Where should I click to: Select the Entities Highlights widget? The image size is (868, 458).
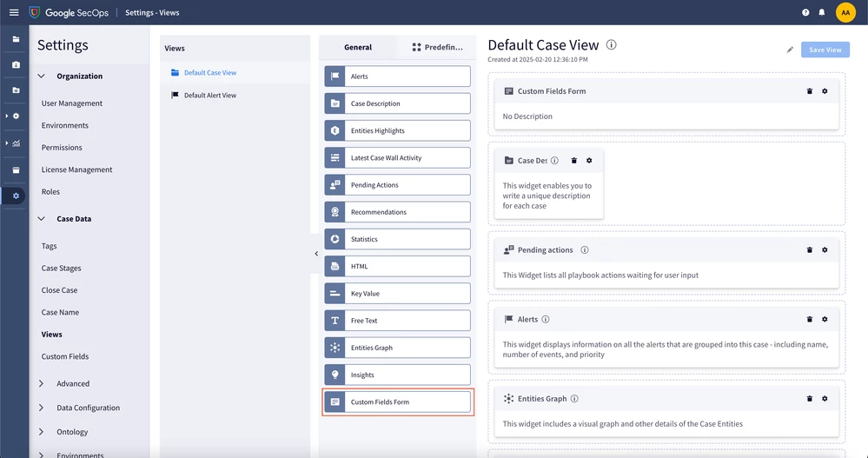tap(397, 130)
